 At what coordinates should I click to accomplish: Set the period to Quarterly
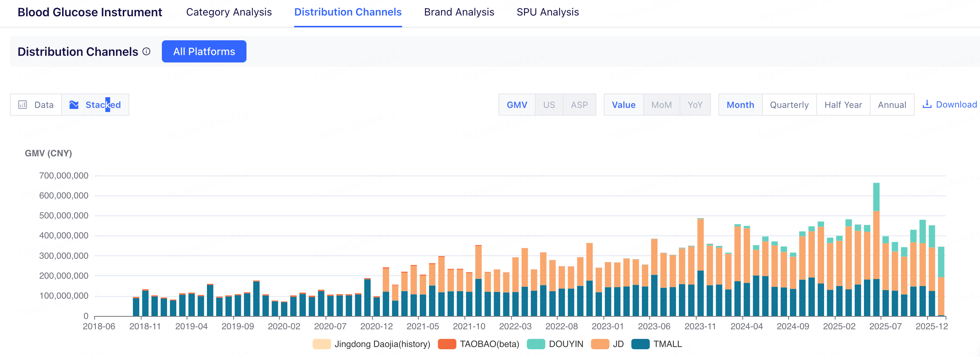[x=789, y=105]
